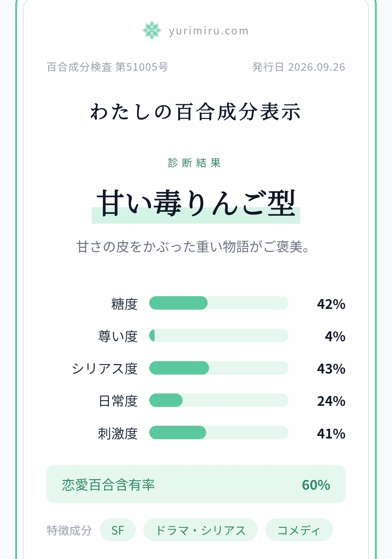Click the 尊い度 progress bar
This screenshot has height=559, width=392.
pos(219,335)
